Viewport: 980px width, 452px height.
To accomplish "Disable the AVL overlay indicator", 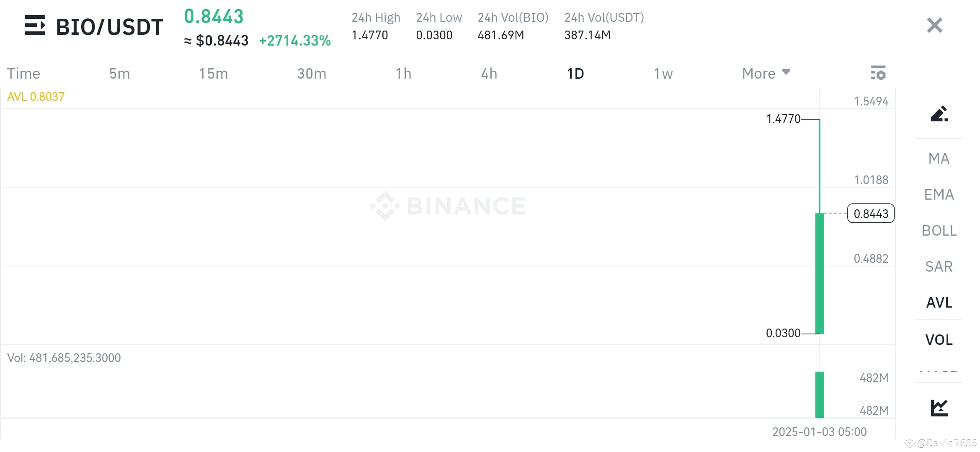I will (x=939, y=303).
